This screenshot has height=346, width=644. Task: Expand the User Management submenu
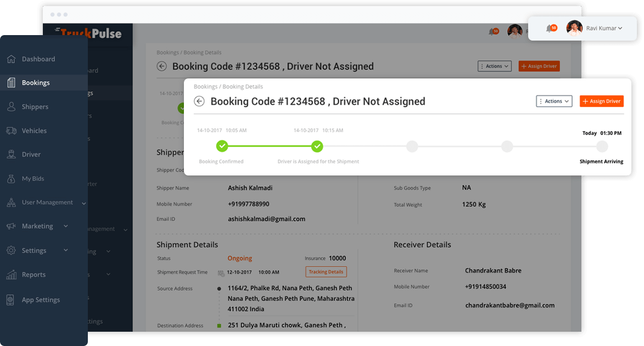pyautogui.click(x=84, y=203)
